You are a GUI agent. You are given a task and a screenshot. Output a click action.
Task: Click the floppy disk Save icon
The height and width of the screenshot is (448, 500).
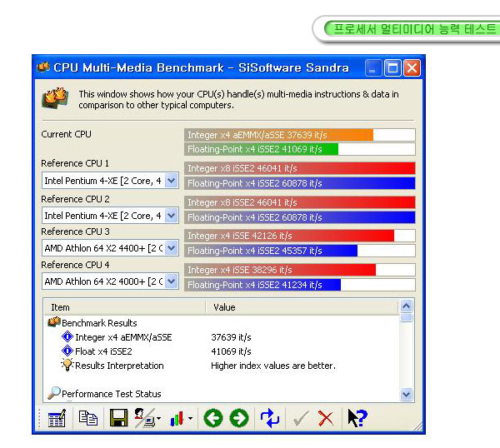(x=118, y=418)
